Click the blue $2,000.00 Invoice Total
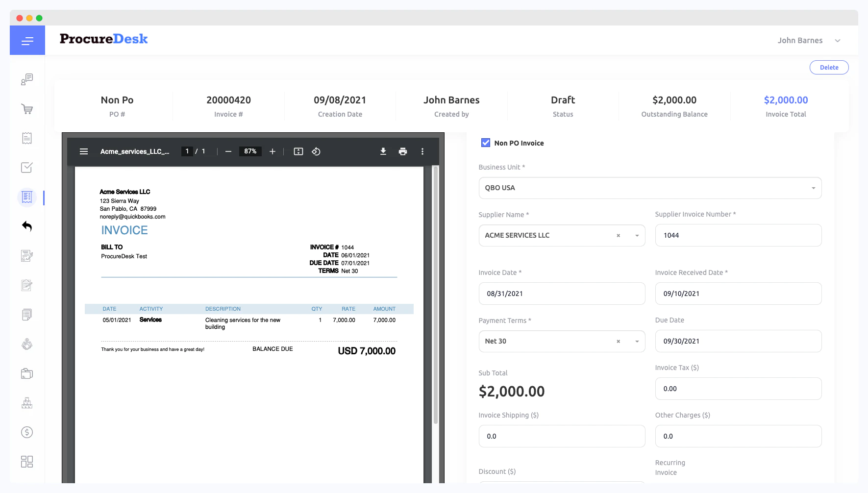868x493 pixels. tap(786, 100)
